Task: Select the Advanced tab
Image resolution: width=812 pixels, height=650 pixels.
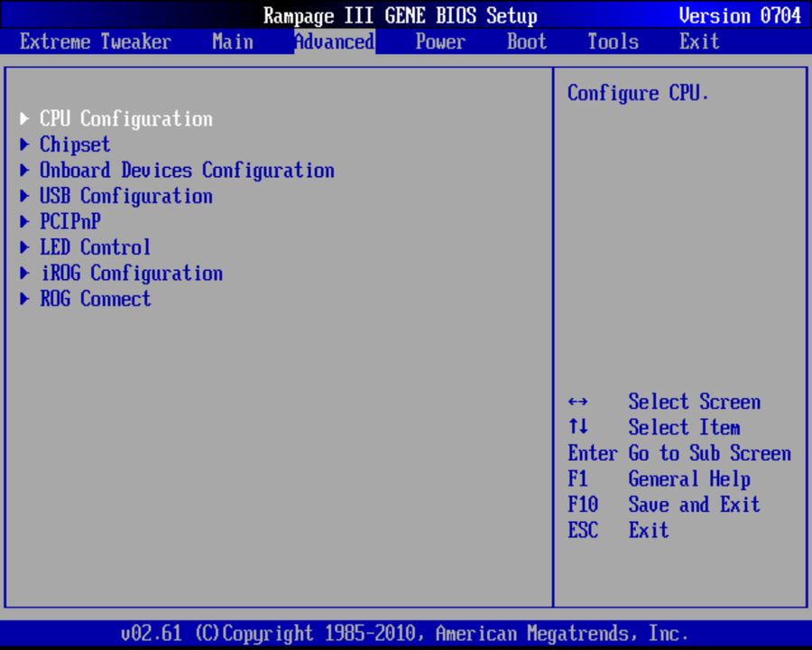Action: tap(335, 42)
